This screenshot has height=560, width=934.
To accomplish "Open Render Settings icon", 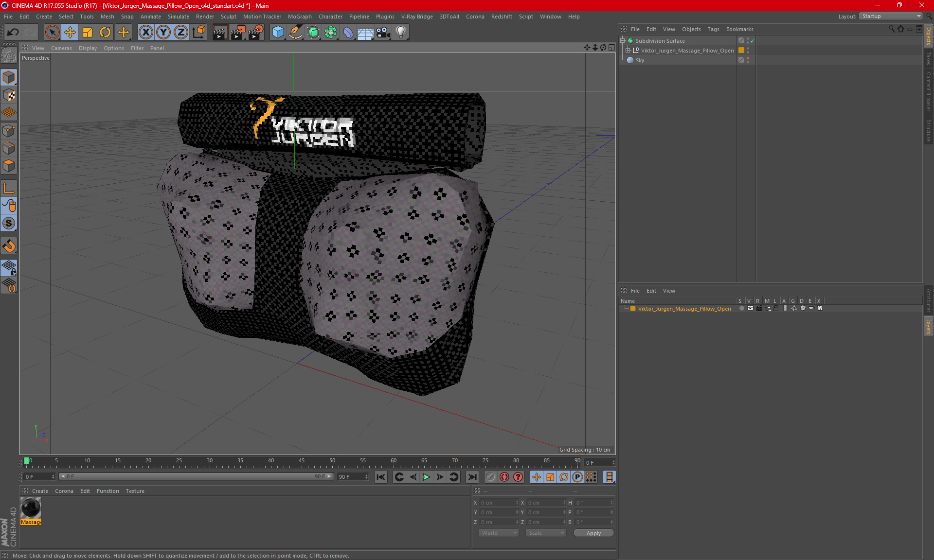I will (x=256, y=33).
